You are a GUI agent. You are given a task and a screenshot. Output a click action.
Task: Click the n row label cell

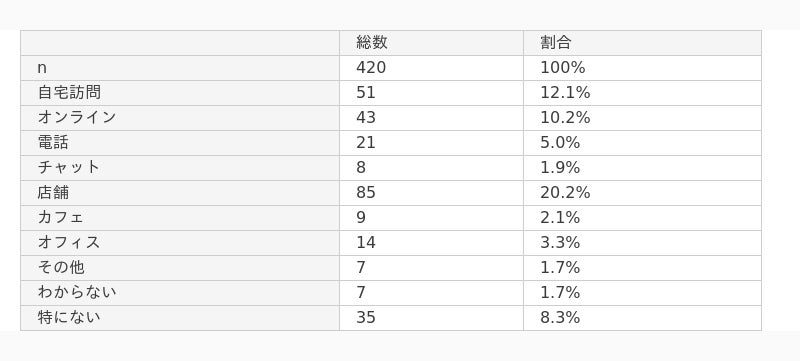(x=180, y=68)
